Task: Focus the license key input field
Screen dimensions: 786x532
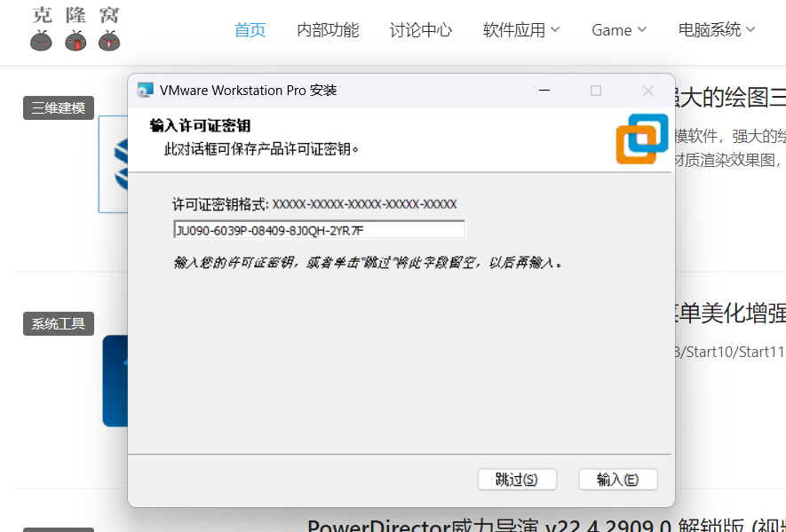Action: tap(320, 230)
